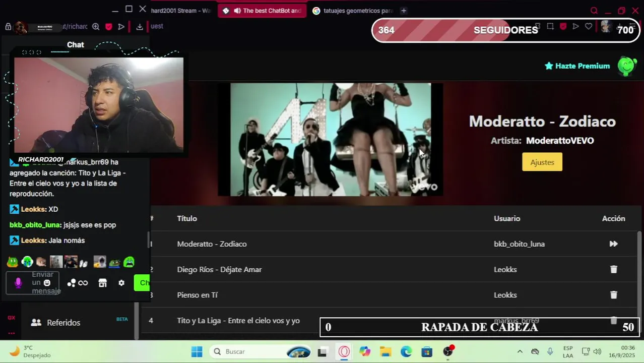Open Microsoft Edge from taskbar
The width and height of the screenshot is (644, 363).
coord(406,351)
